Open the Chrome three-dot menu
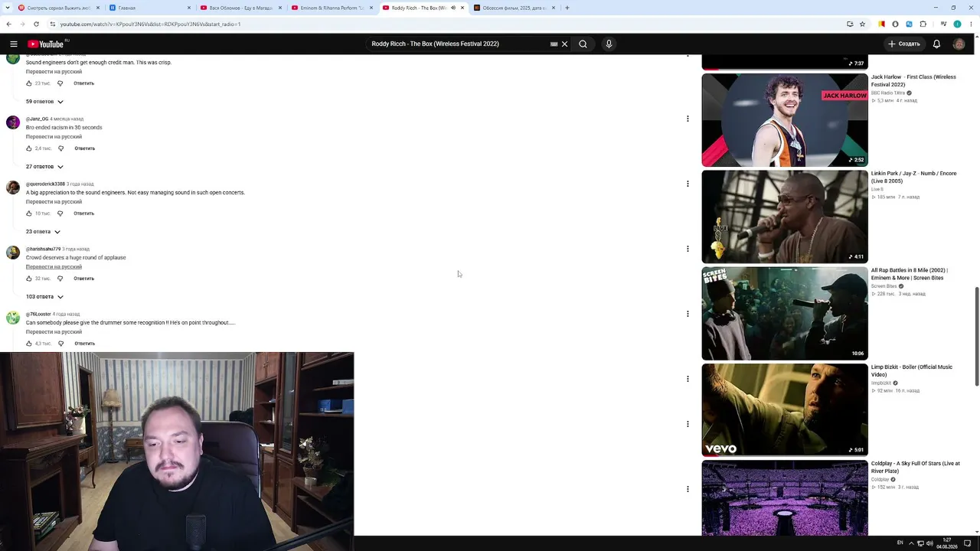Screen dimensions: 980x551 coord(972,24)
